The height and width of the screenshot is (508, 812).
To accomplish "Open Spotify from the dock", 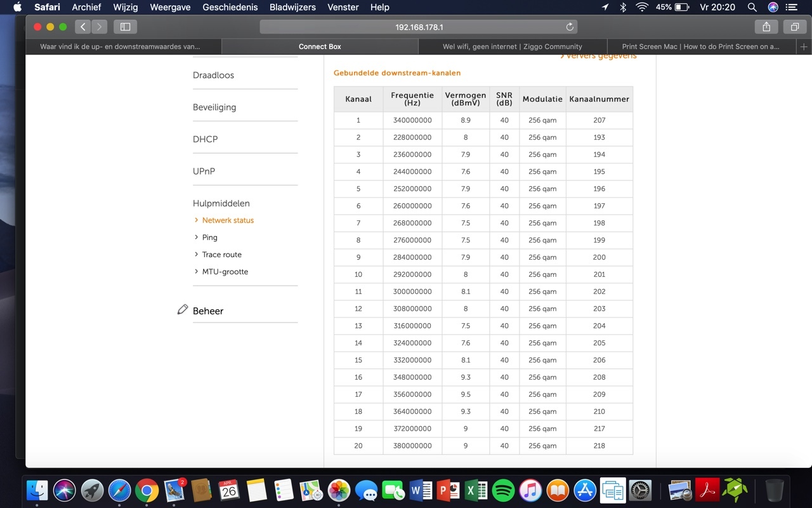I will 503,490.
